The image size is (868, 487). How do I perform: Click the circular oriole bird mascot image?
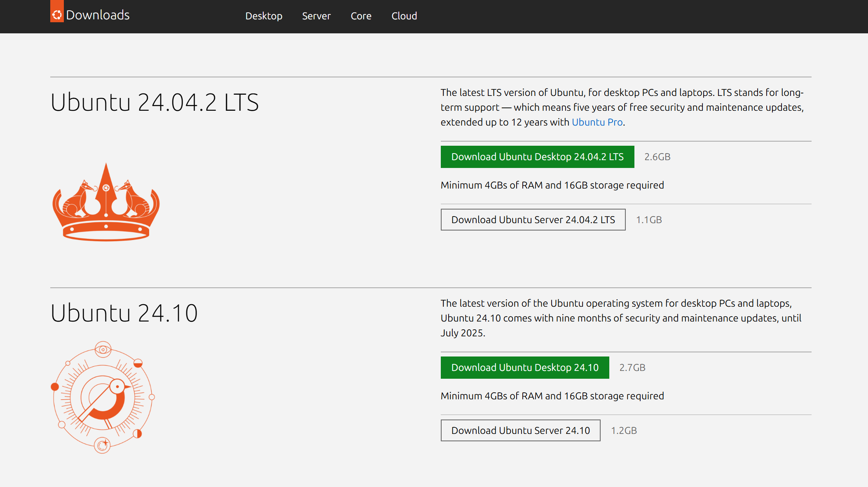(103, 397)
